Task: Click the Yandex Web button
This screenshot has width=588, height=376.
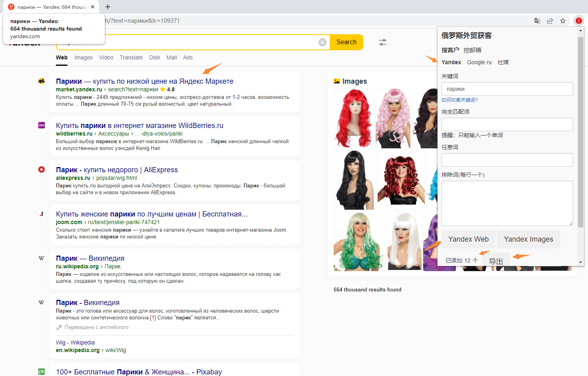Action: (468, 239)
